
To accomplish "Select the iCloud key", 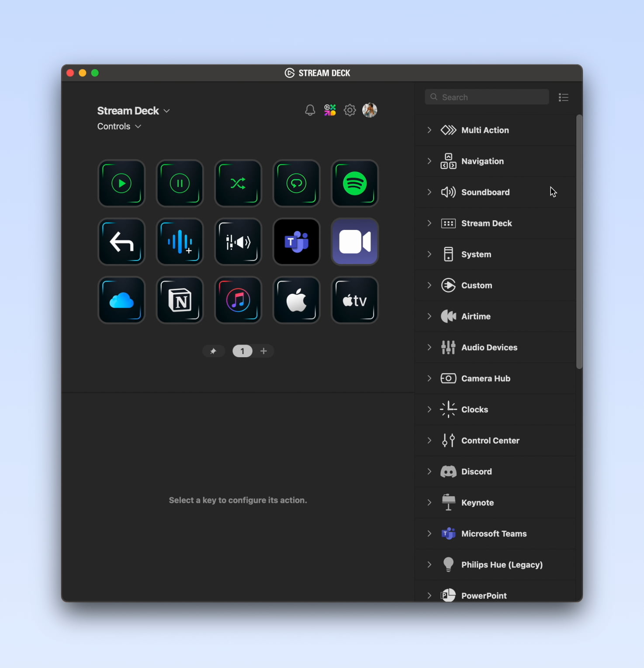I will point(121,300).
